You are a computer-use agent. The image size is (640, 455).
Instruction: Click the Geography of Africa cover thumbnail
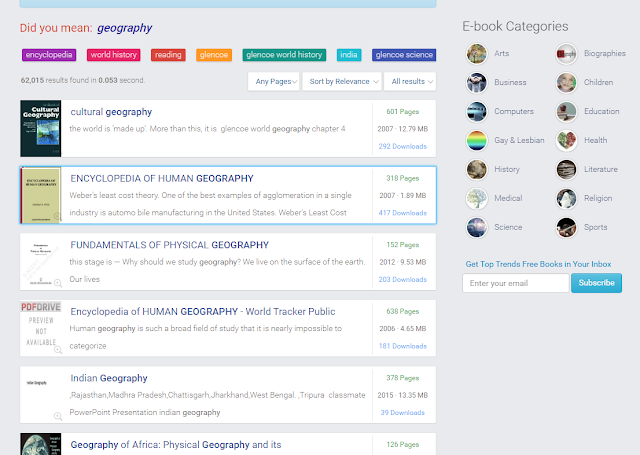coord(41,444)
